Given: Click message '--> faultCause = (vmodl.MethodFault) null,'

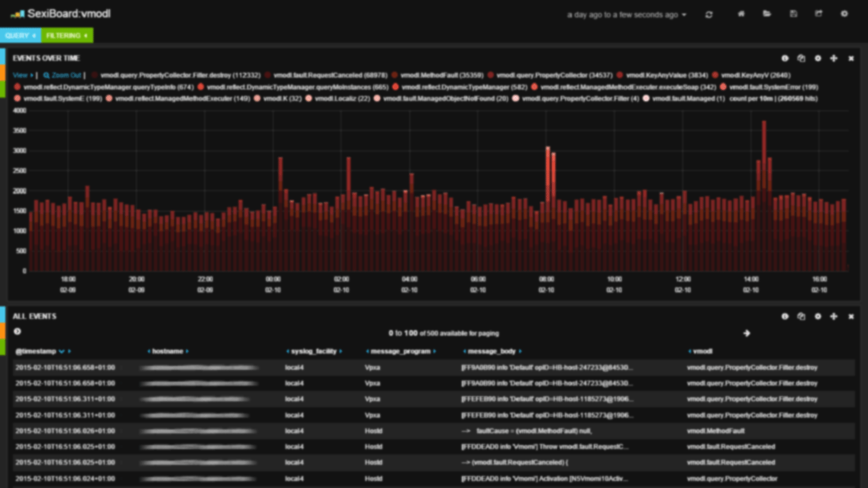Looking at the screenshot, I should (x=526, y=431).
